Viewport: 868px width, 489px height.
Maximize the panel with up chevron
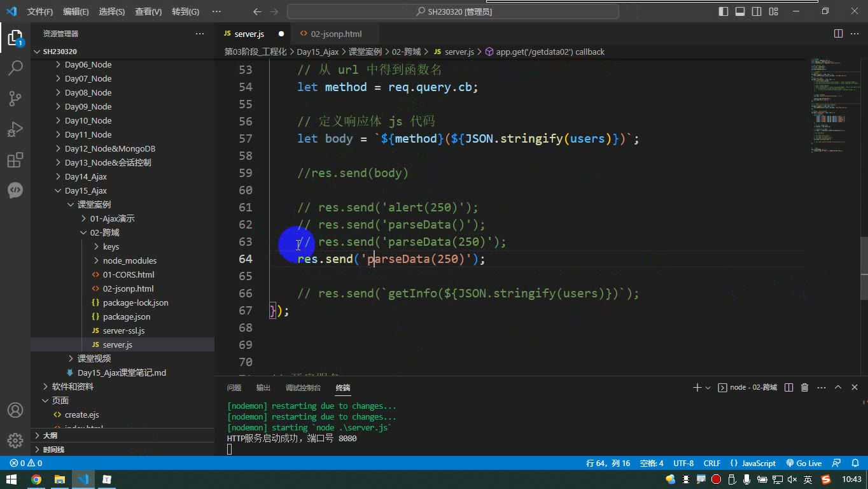[x=838, y=387]
